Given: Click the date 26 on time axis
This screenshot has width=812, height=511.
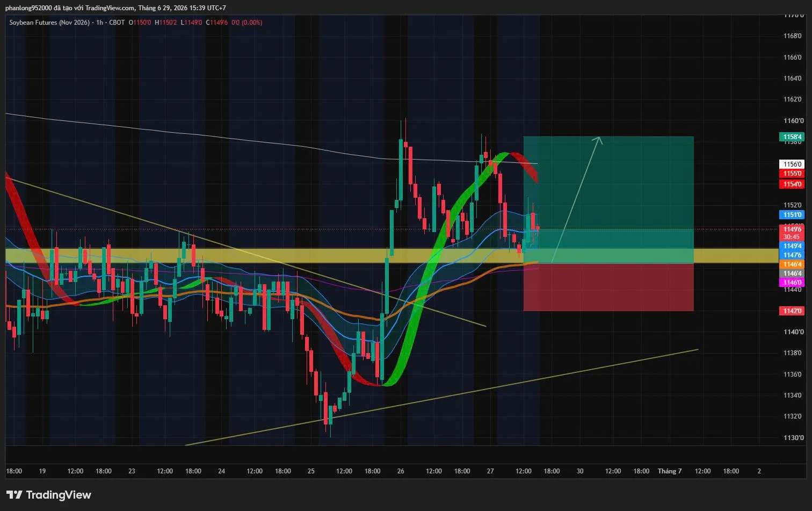Looking at the screenshot, I should pos(401,471).
